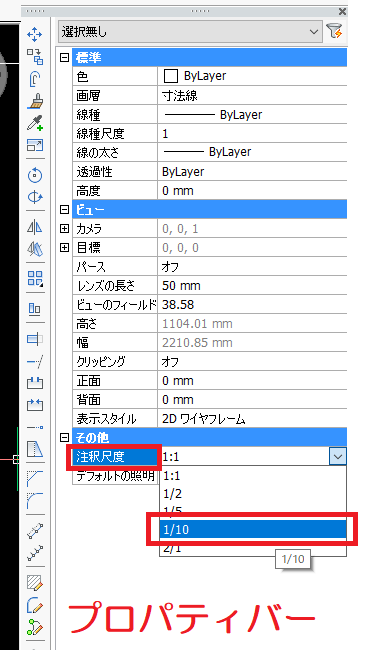The image size is (383, 650).
Task: Select the Trim tool
Action: coord(35,339)
